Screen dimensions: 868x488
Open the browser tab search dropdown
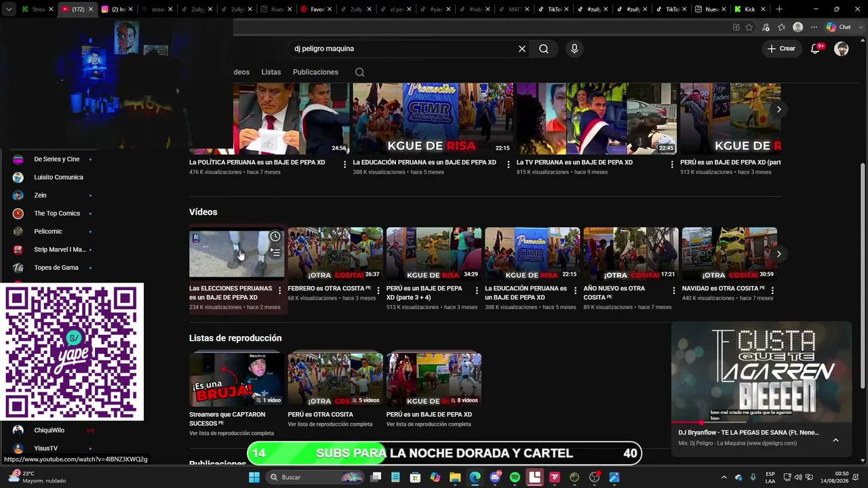tap(9, 9)
